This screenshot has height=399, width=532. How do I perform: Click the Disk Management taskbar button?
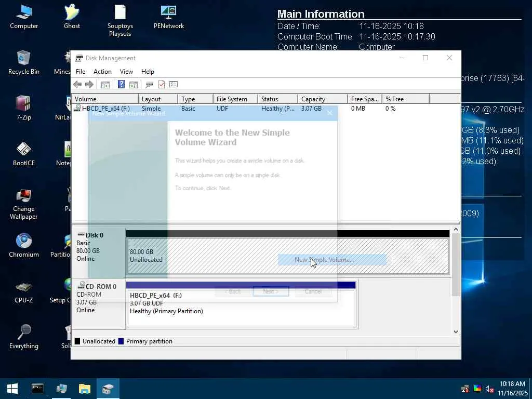coord(108,389)
